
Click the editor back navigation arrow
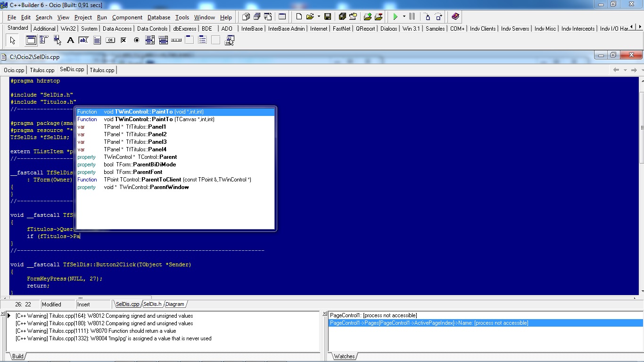pos(616,70)
